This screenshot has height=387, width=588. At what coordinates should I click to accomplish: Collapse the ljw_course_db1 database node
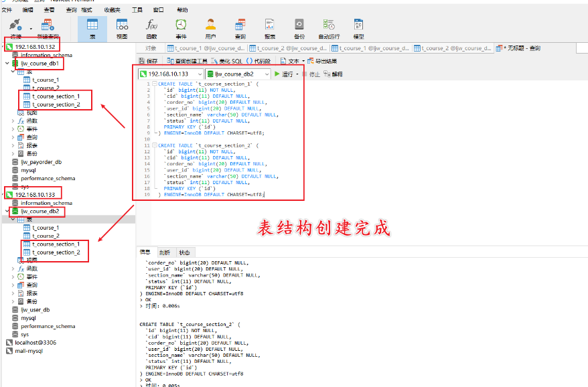pyautogui.click(x=7, y=64)
